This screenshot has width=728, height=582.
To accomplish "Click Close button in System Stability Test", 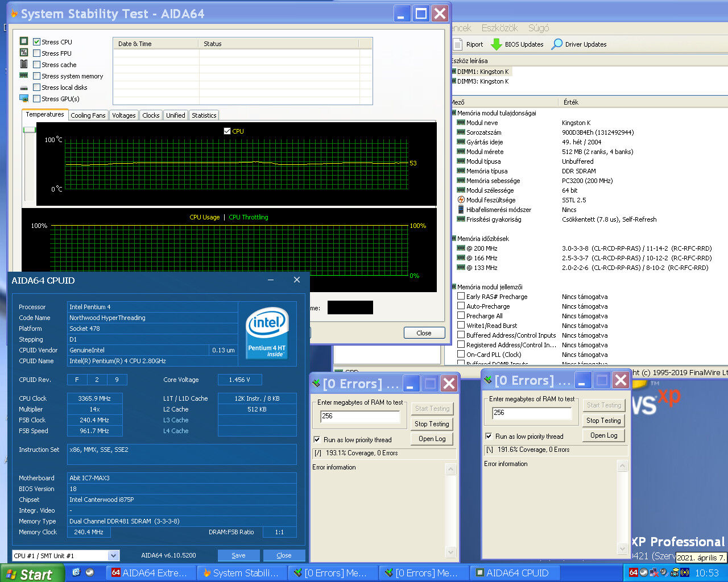I will (x=424, y=333).
